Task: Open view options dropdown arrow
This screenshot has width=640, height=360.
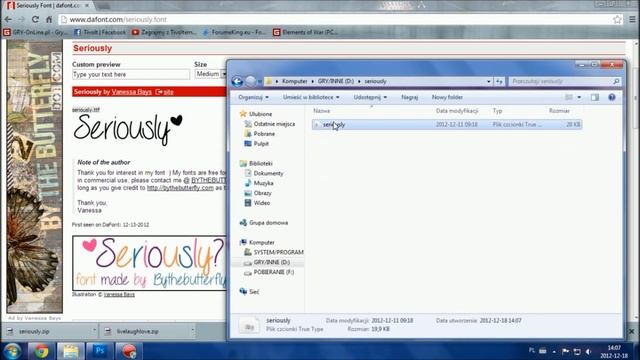Action: point(579,97)
